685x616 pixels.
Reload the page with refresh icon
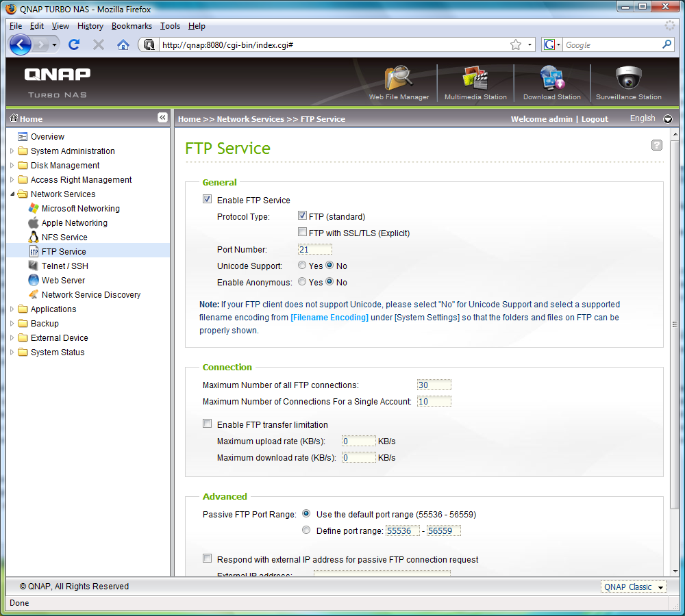tap(74, 44)
